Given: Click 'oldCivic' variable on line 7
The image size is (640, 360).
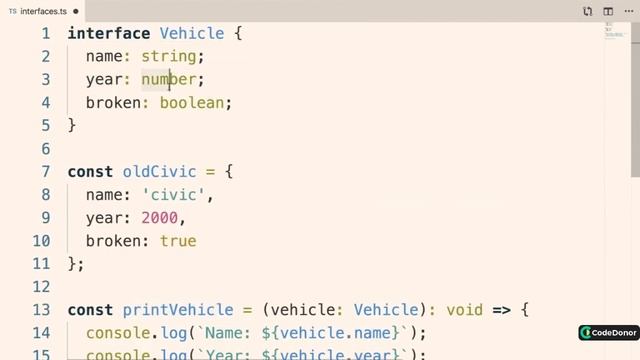Looking at the screenshot, I should point(160,172).
